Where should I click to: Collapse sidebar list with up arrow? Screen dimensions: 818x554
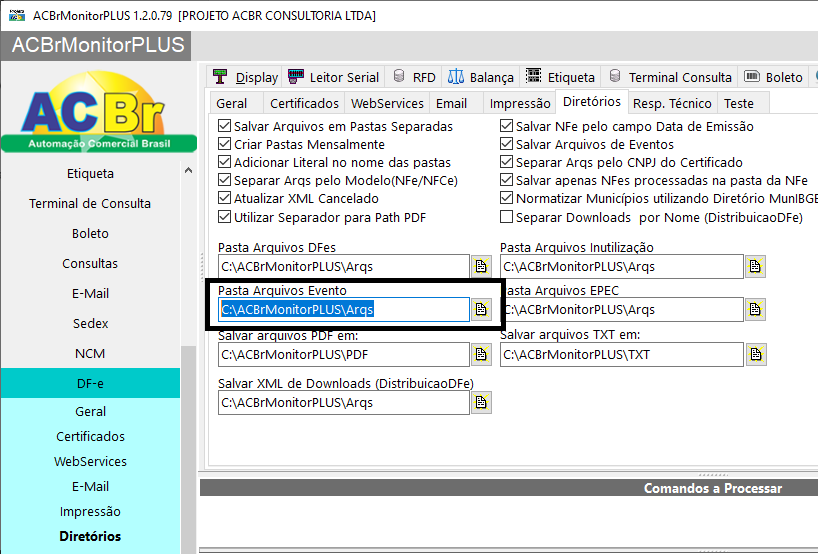pos(188,171)
